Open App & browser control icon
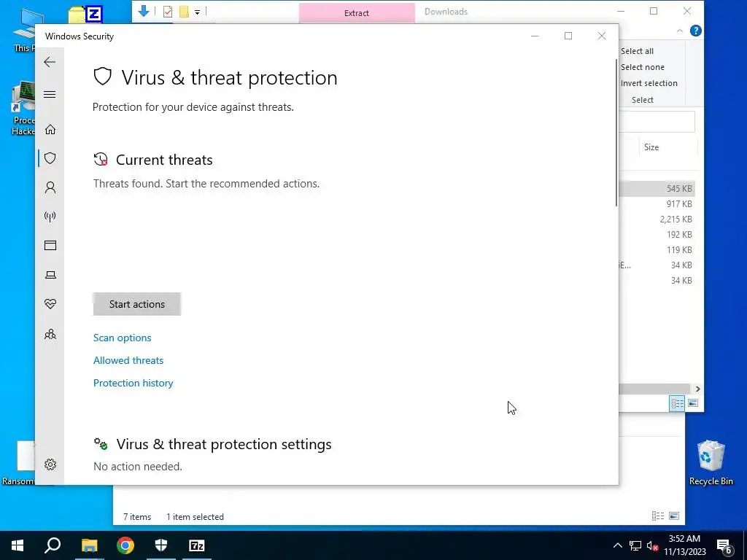This screenshot has height=560, width=747. point(50,245)
